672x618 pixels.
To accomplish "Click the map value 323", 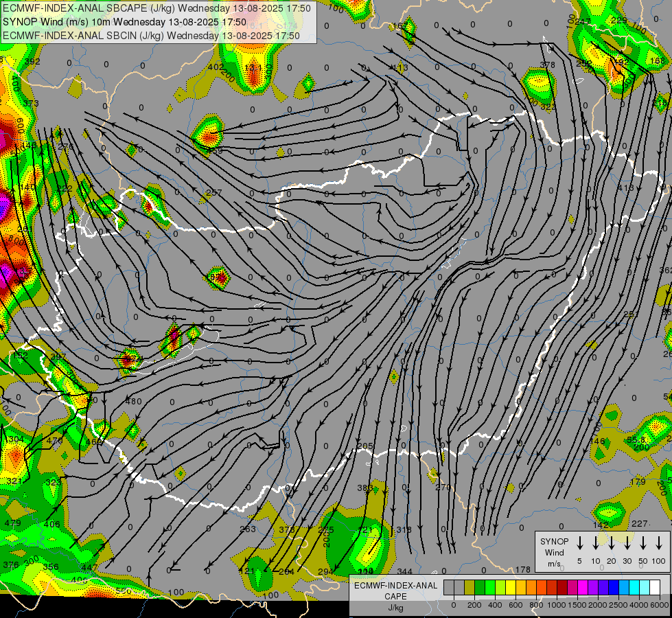I will point(53,482).
